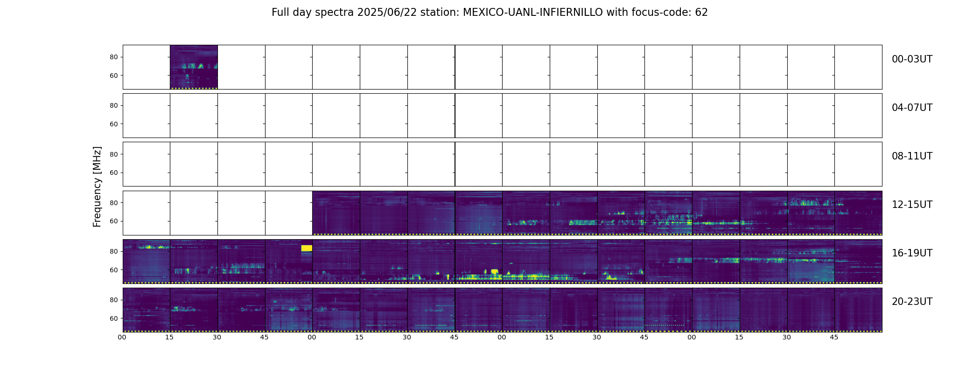Screen dimensions: 980x373
Task: Select the 04-07UT row label
Action: point(912,108)
